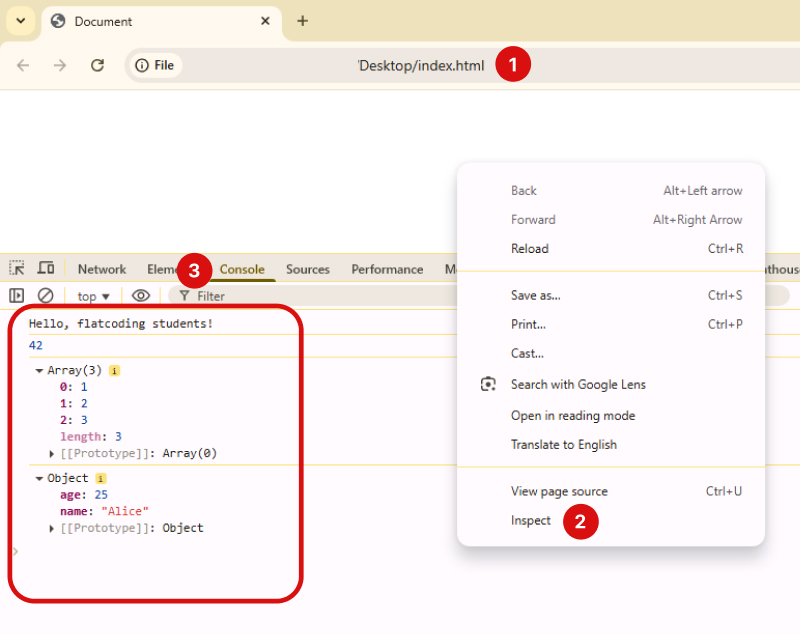View site info via the File chip
This screenshot has width=800, height=635.
click(154, 65)
